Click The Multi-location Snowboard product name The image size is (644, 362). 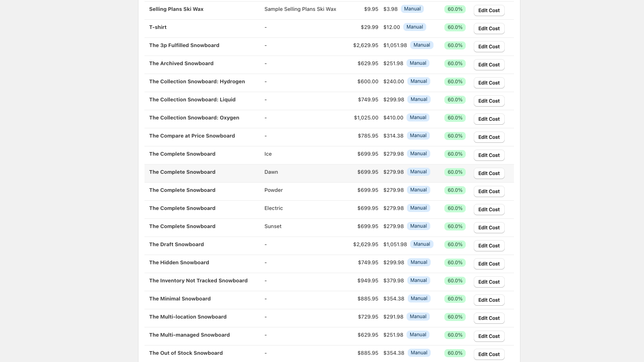188,317
